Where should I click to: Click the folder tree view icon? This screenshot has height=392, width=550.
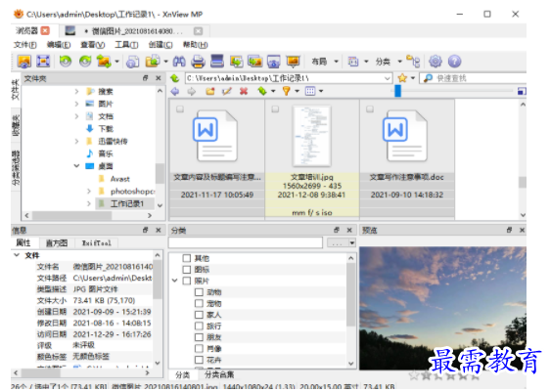[x=414, y=62]
